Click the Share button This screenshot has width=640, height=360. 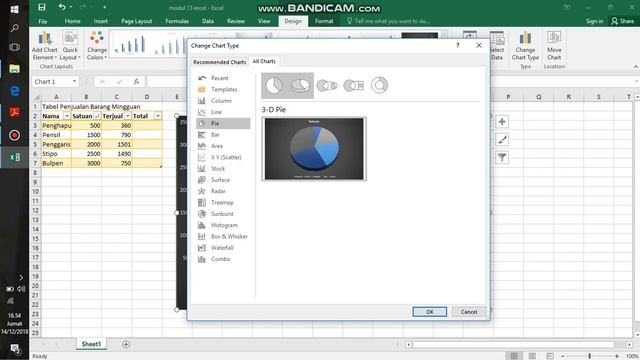622,21
